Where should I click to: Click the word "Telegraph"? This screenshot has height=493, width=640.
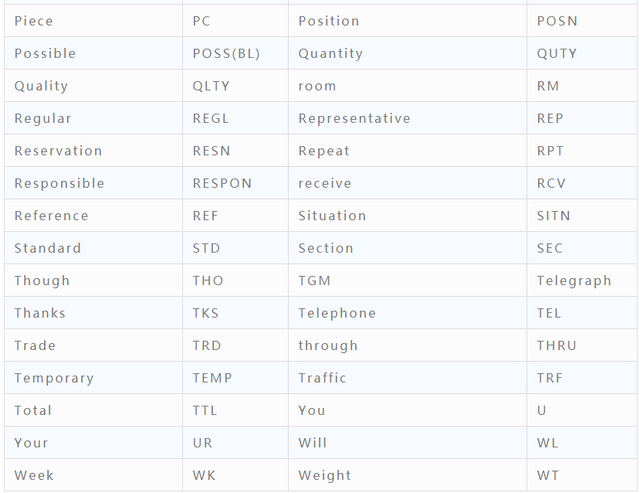tap(574, 281)
